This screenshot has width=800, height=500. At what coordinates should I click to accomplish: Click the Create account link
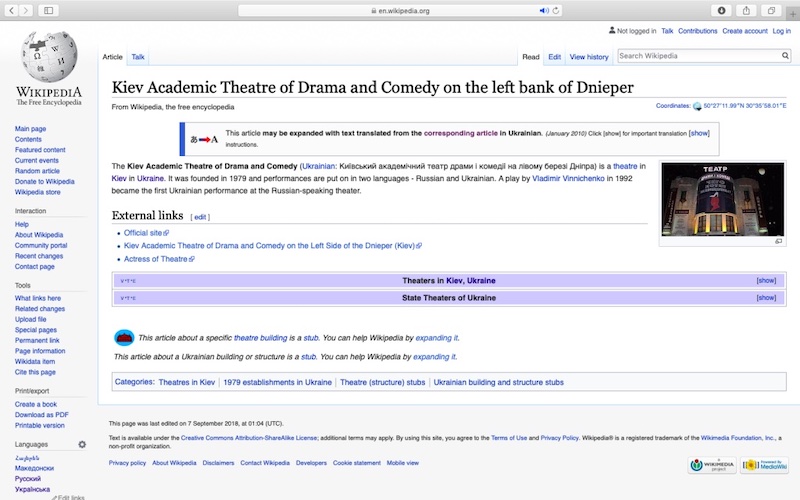pos(744,31)
